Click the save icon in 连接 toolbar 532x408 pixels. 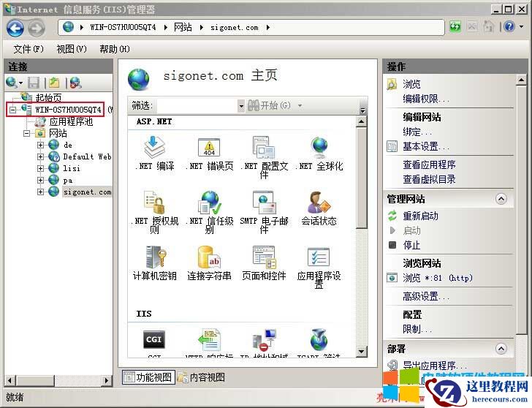coord(34,83)
